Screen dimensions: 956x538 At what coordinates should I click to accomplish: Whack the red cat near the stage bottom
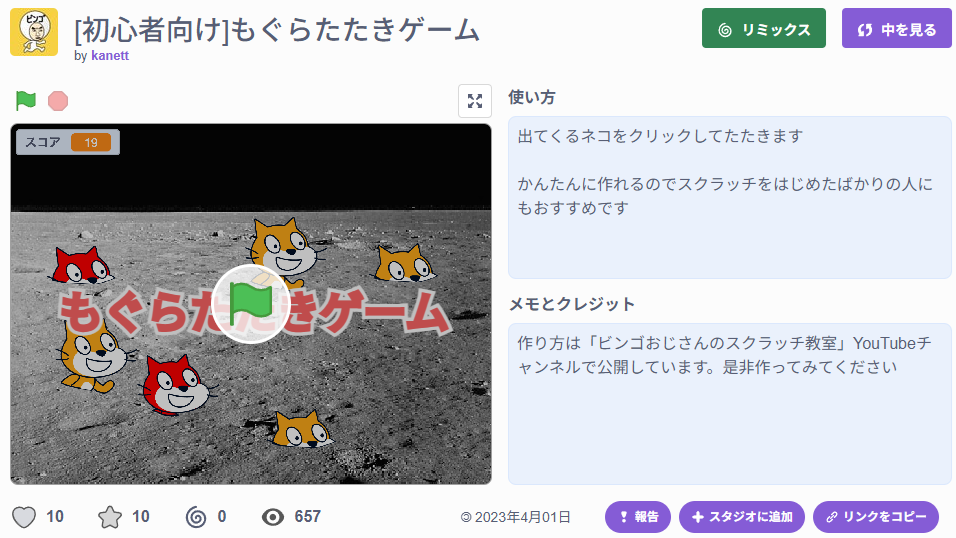coord(175,386)
